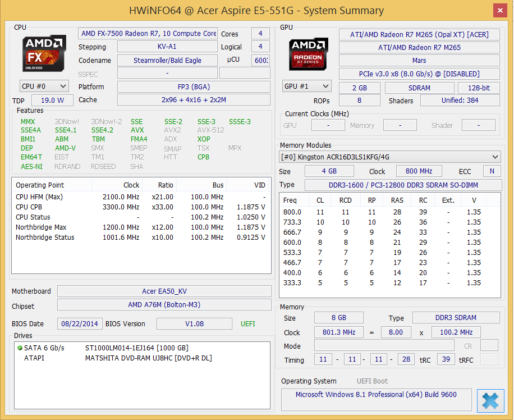
Task: Click the Shaders field Unified: 384
Action: 460,101
